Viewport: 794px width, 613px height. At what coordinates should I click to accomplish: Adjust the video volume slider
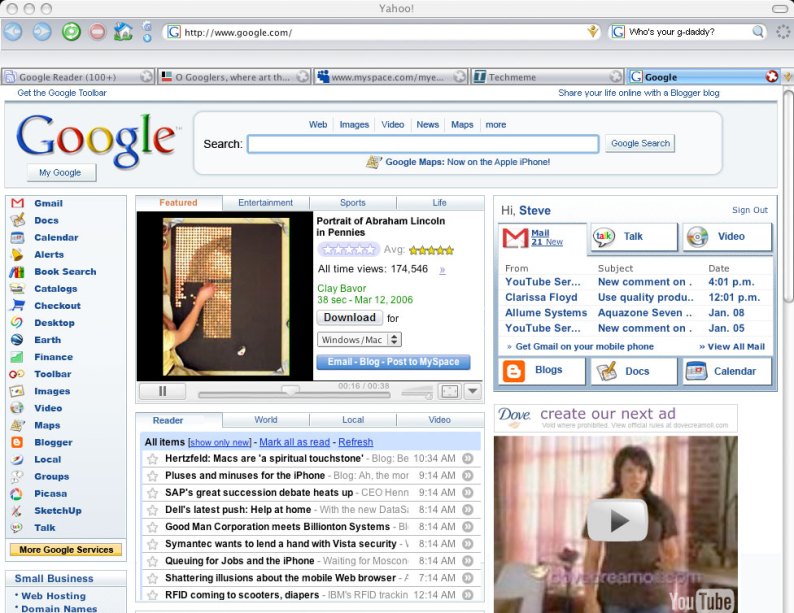click(417, 393)
